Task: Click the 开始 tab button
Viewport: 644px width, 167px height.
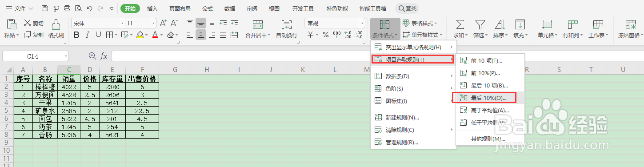Action: point(130,8)
